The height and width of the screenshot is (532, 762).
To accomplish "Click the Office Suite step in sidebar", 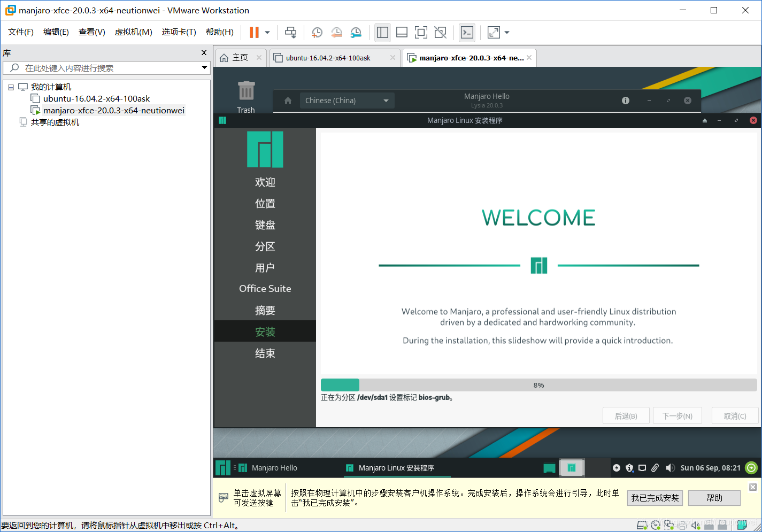I will [x=265, y=289].
